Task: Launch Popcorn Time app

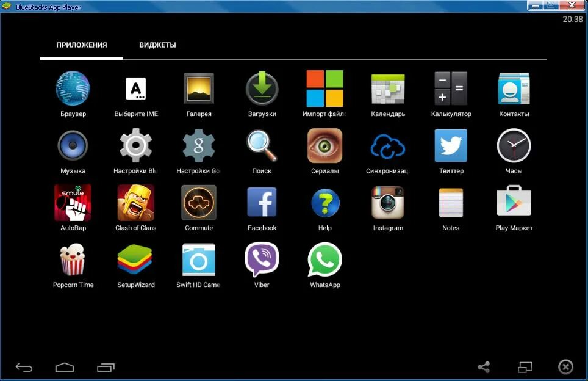Action: click(73, 259)
